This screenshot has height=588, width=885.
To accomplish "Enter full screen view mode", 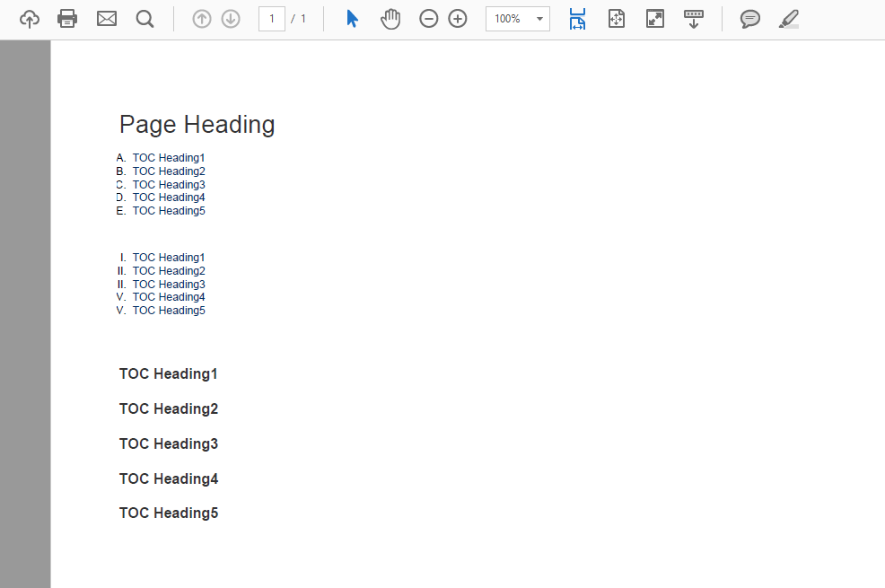I will click(x=655, y=19).
